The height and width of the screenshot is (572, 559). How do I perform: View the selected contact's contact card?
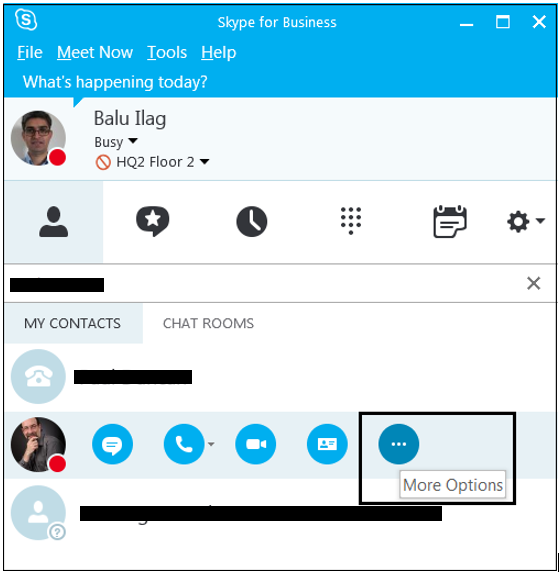(327, 444)
